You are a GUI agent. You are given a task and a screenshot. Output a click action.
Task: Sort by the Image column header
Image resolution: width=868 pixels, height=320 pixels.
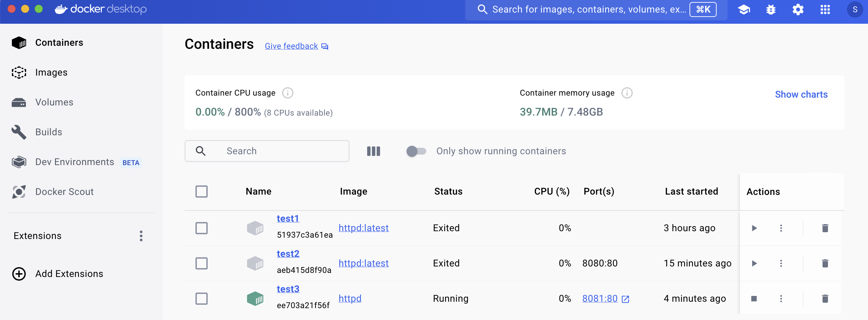pos(354,192)
